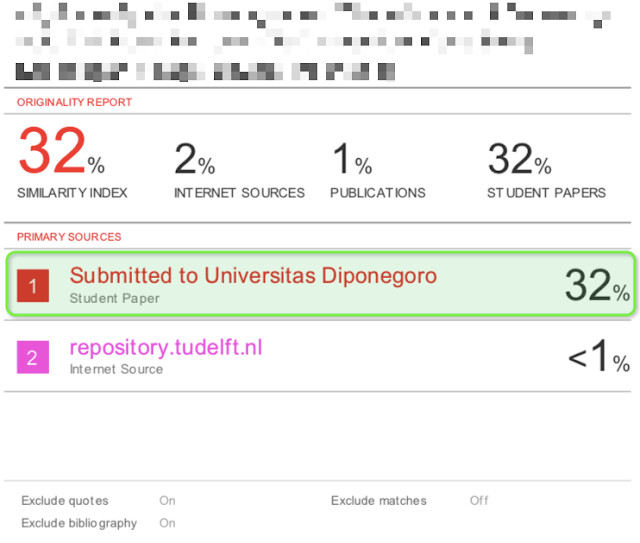640x543 pixels.
Task: Click the 32% student papers figure
Action: (x=519, y=159)
